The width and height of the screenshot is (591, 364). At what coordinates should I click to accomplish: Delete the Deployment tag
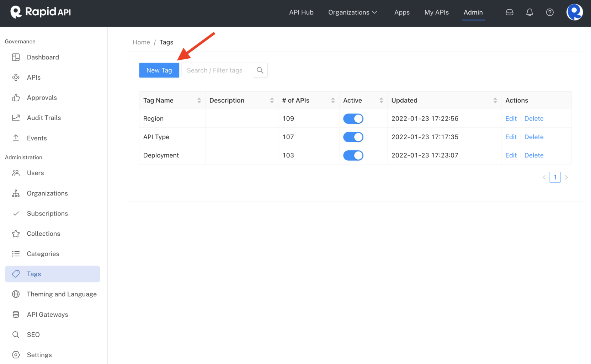tap(534, 155)
